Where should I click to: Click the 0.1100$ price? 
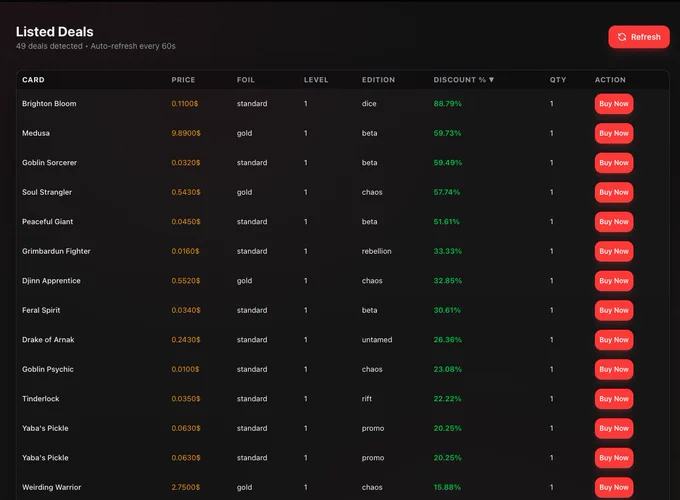(x=185, y=104)
